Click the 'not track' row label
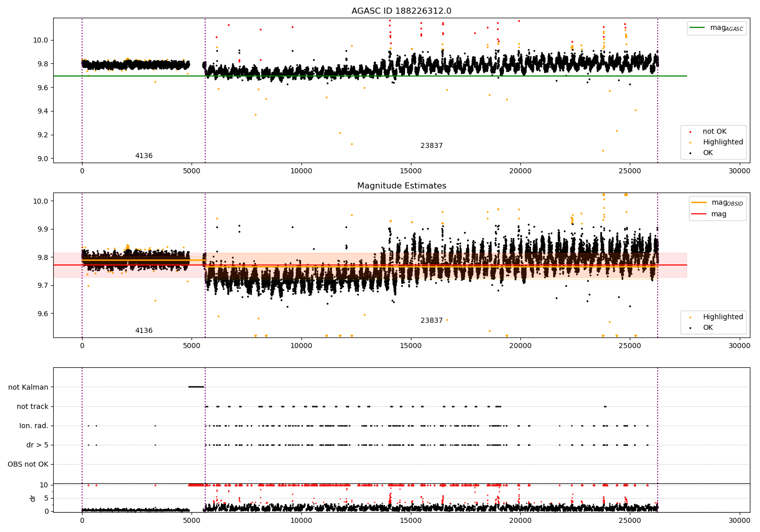The width and height of the screenshot is (760, 532). coord(32,406)
